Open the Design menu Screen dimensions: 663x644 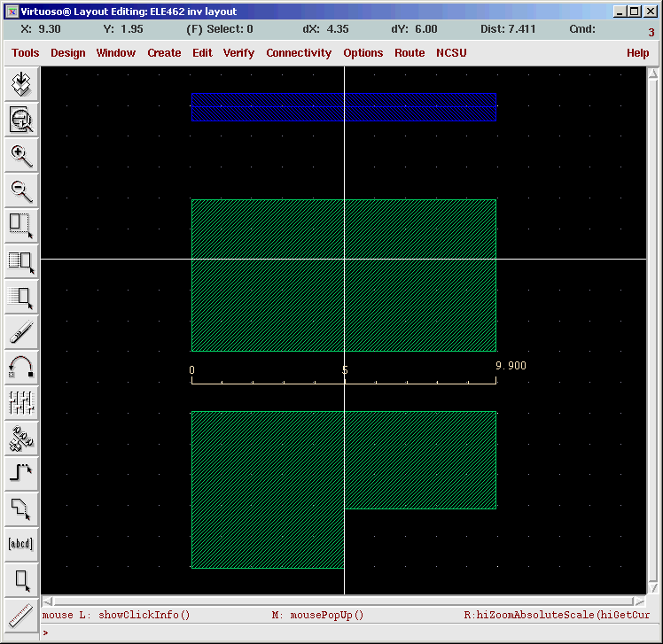[x=68, y=53]
